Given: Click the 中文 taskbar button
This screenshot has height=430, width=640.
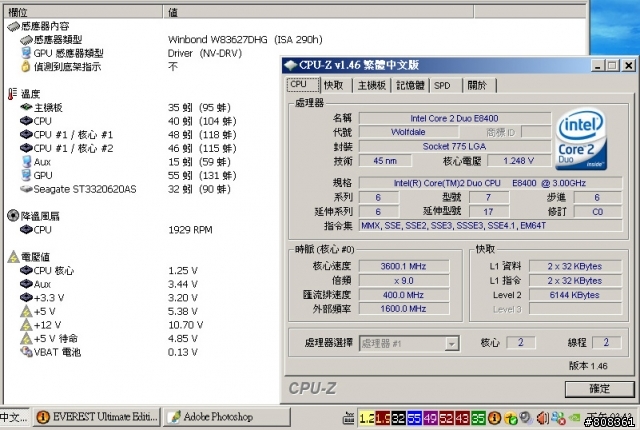Looking at the screenshot, I should [14, 417].
